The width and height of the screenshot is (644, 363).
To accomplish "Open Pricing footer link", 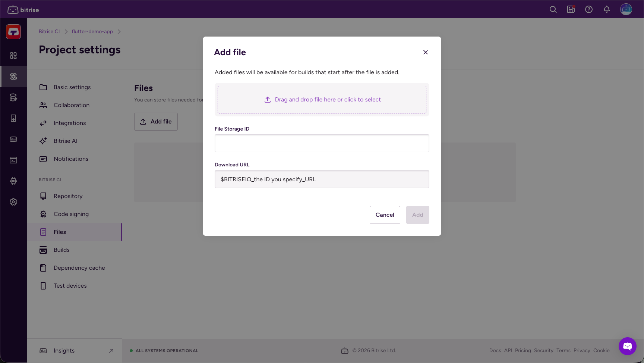I will tap(523, 351).
